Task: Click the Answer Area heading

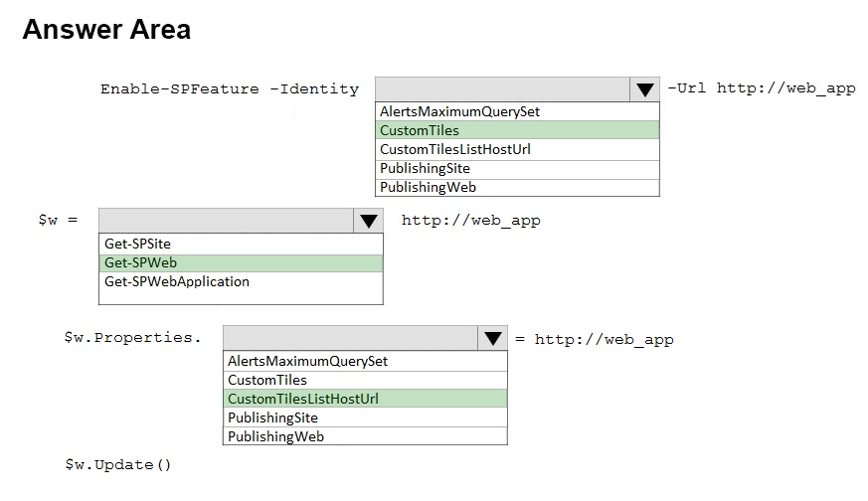Action: (x=106, y=30)
